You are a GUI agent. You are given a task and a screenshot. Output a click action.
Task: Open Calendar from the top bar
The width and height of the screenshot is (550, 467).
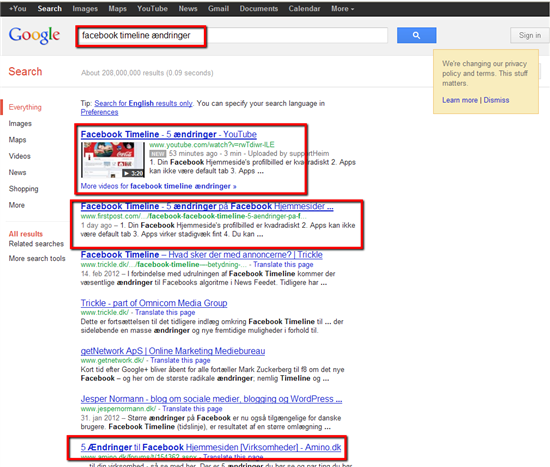304,8
